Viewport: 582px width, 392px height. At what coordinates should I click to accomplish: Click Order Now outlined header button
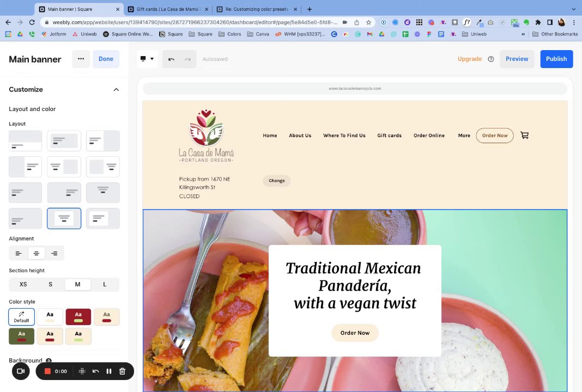495,136
